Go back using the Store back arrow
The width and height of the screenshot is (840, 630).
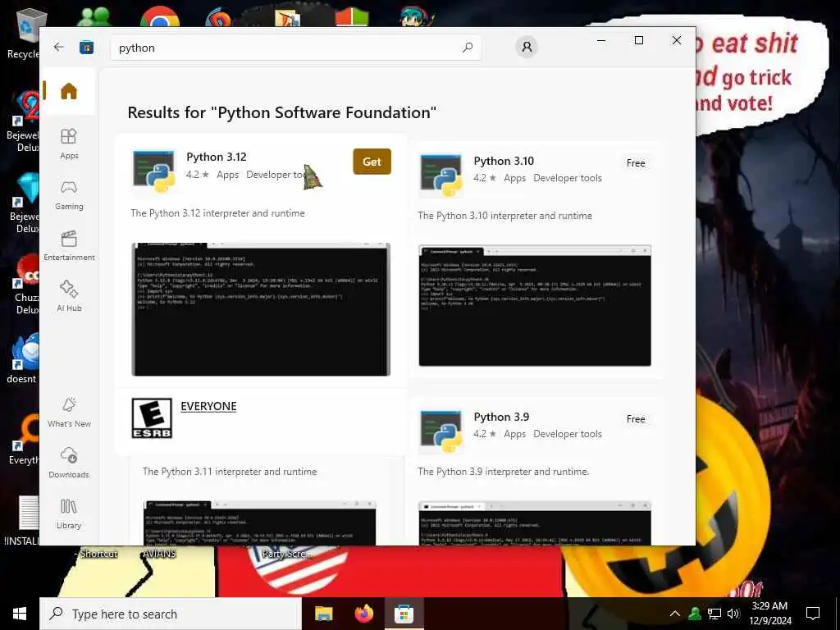pyautogui.click(x=59, y=47)
